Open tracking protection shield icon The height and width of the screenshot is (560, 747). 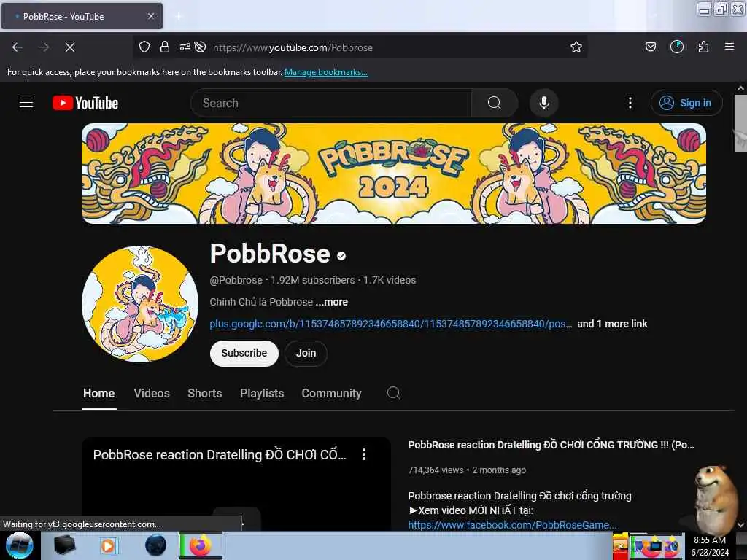point(144,47)
